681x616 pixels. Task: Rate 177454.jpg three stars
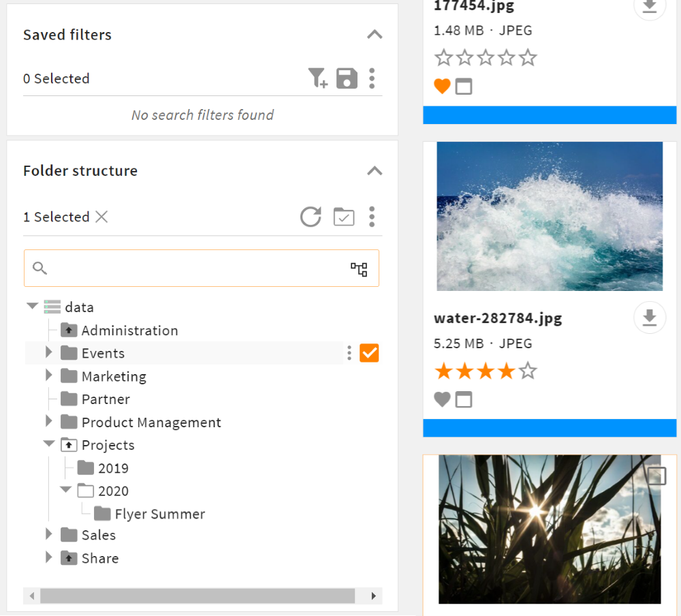pyautogui.click(x=486, y=57)
